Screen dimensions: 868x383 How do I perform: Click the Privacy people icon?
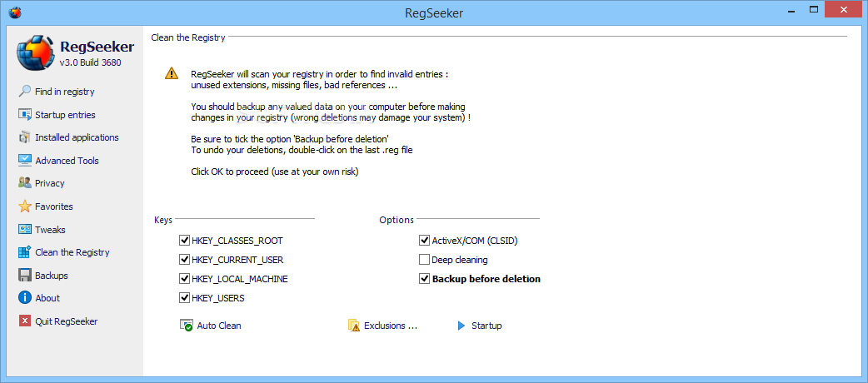point(24,183)
